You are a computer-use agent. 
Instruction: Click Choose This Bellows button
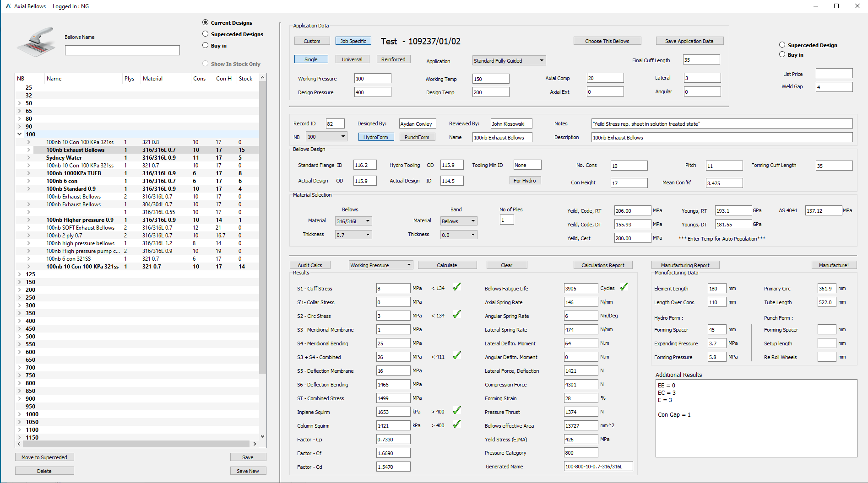(x=607, y=41)
